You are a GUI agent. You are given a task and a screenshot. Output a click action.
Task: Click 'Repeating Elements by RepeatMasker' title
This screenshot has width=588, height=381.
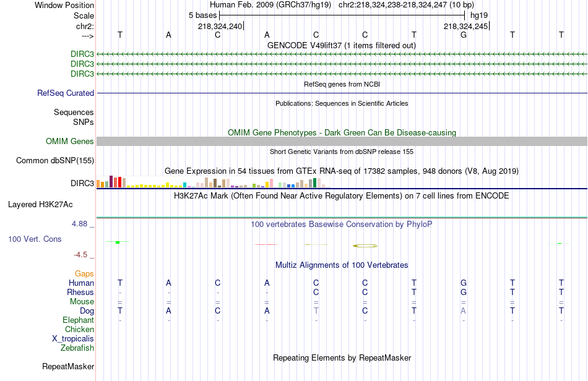[x=342, y=357]
